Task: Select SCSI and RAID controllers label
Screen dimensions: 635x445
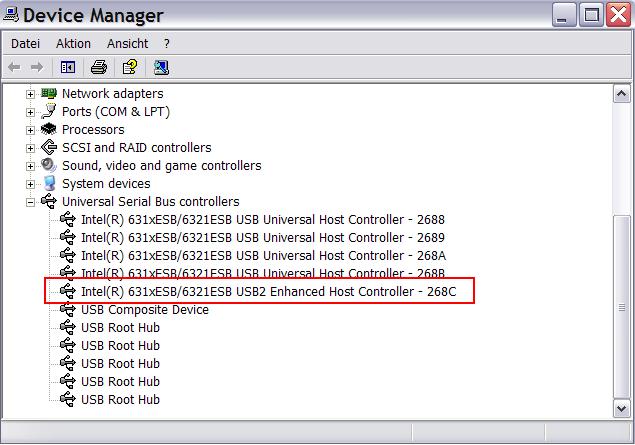Action: tap(136, 147)
